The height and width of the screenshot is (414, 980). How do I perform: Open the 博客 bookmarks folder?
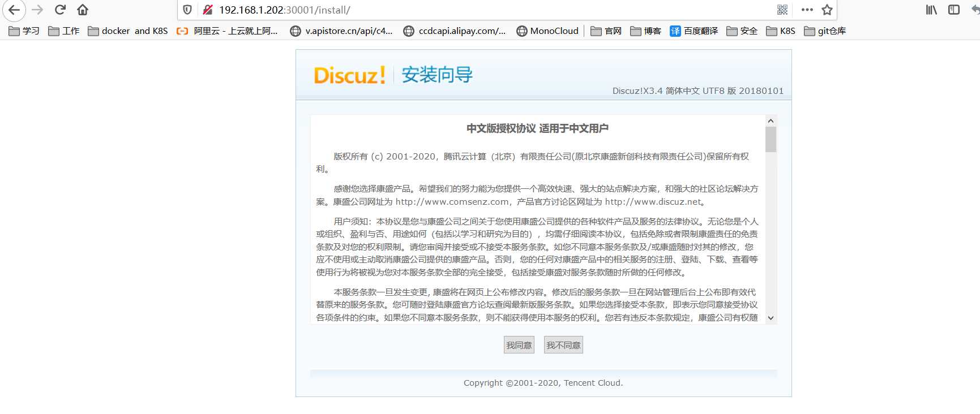[645, 31]
